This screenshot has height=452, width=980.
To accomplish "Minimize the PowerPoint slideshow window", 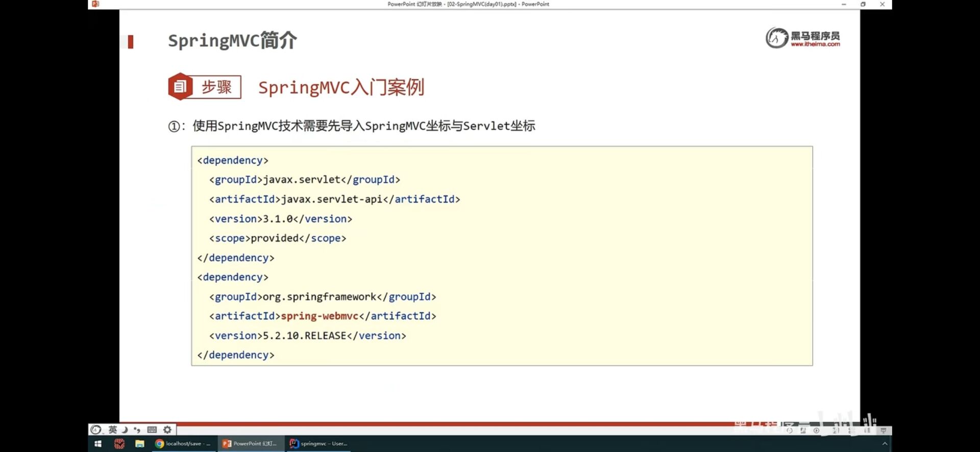I will pyautogui.click(x=844, y=4).
